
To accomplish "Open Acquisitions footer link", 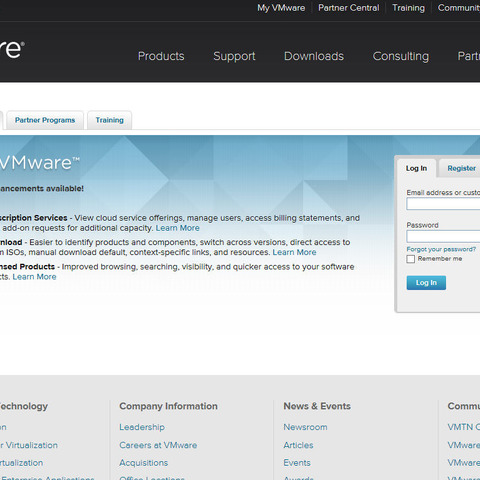I will click(x=144, y=463).
